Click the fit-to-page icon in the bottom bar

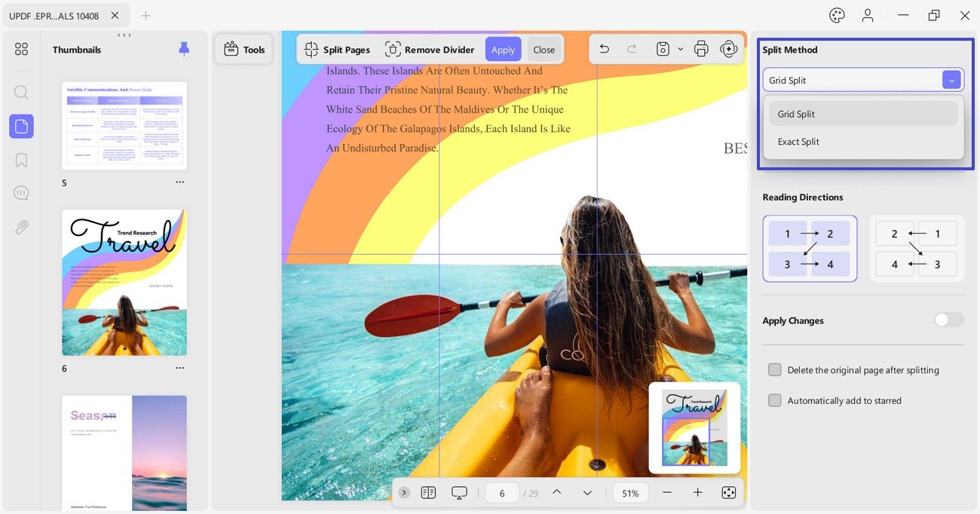(728, 492)
